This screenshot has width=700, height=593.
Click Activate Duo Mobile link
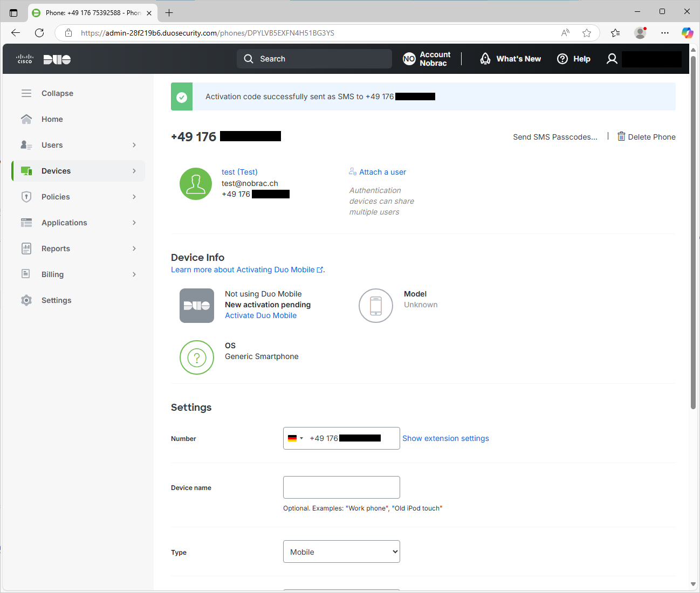260,315
